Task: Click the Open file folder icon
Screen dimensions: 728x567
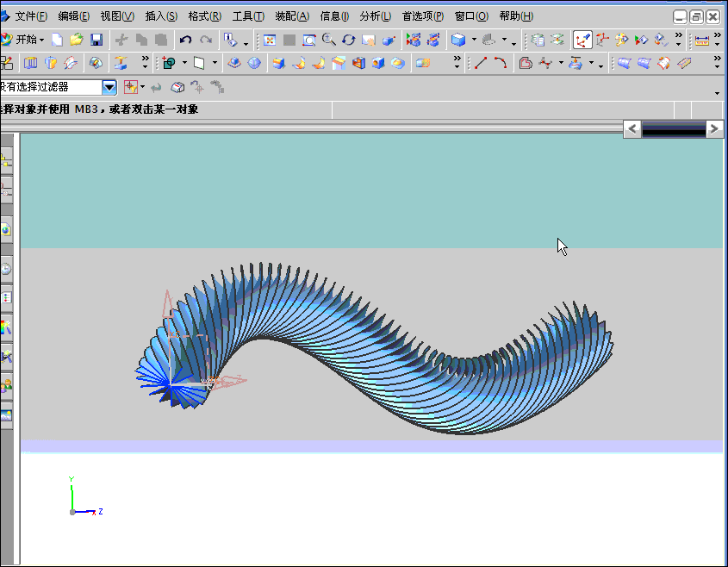Action: [77, 40]
